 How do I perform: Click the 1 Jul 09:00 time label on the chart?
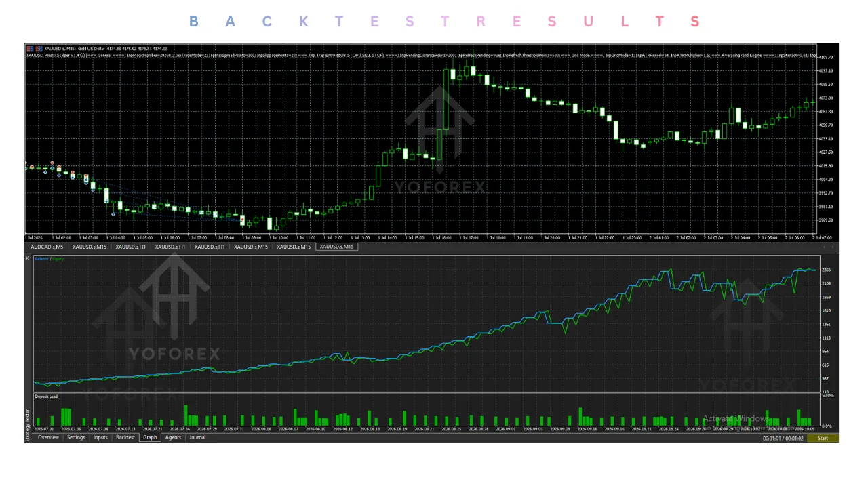click(252, 238)
